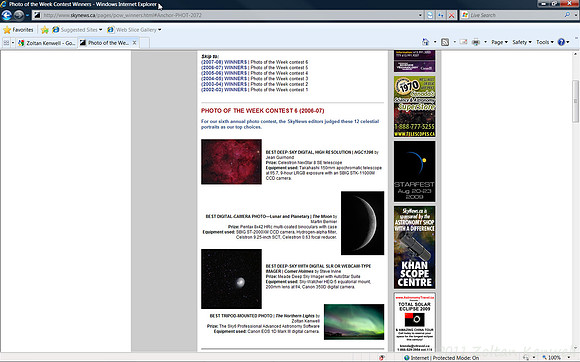Click the Comet Holmes photo thumbnail

232,279
